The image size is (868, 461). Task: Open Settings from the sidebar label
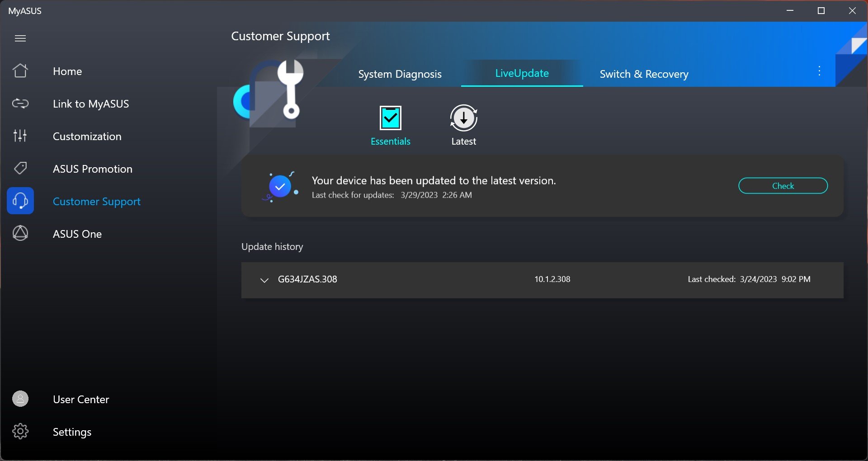(72, 432)
